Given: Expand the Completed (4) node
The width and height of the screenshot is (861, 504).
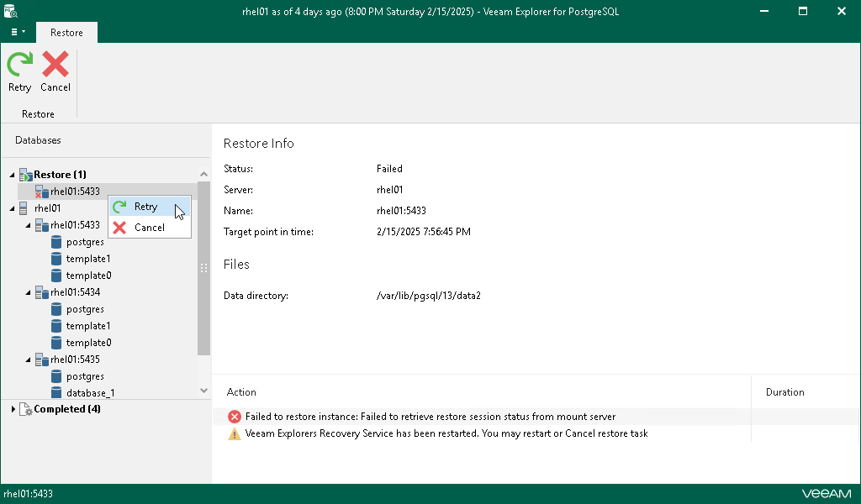Looking at the screenshot, I should click(x=13, y=409).
